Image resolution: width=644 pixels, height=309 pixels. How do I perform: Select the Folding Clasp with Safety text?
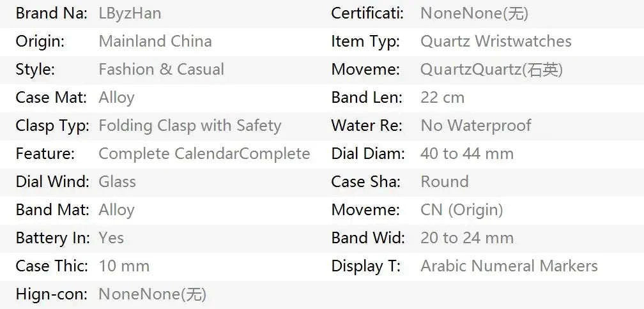click(x=190, y=126)
